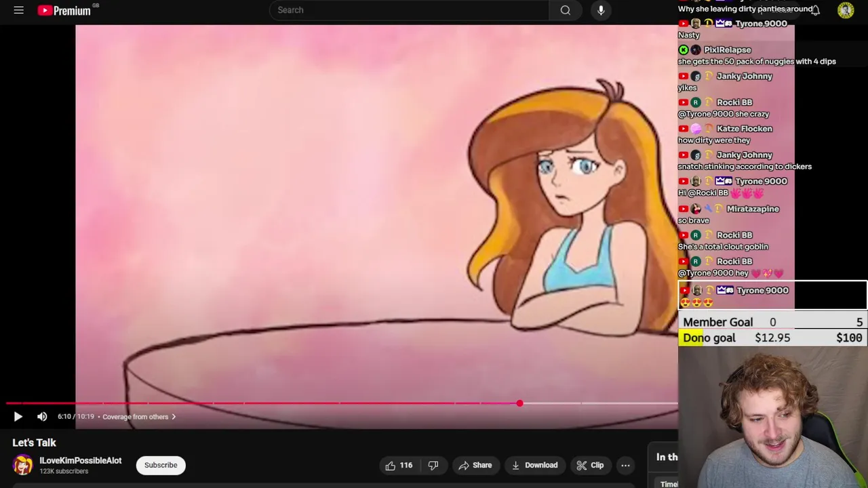Click the "how dirty were they" chat message
Screen dimensions: 868x488
(714, 140)
